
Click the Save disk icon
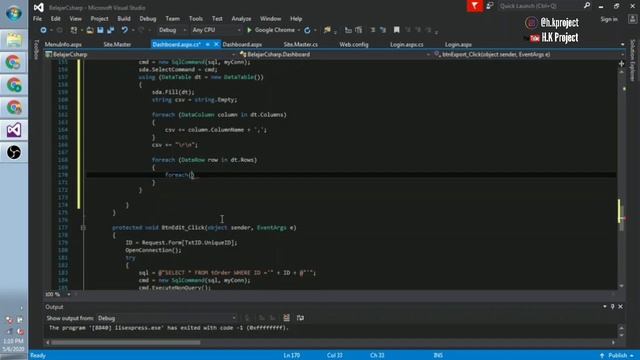(100, 30)
